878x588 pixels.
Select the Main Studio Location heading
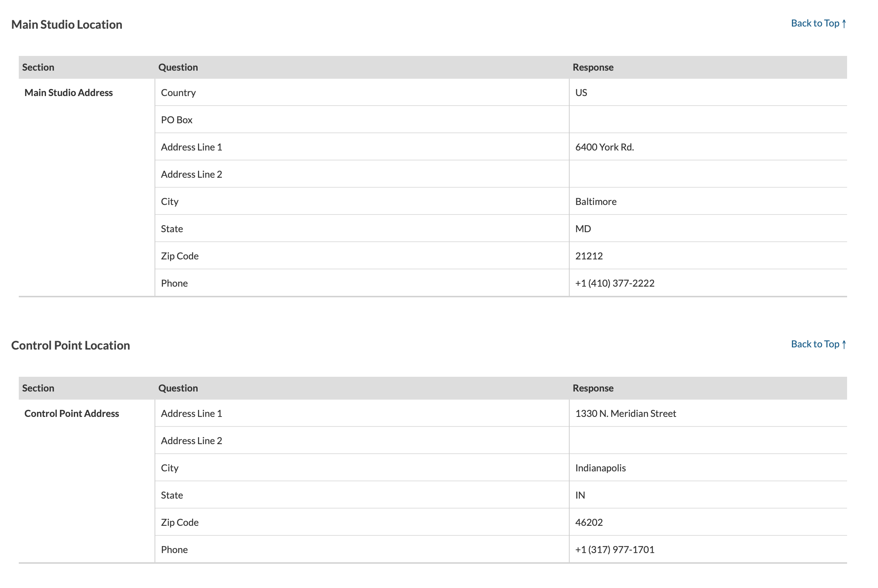coord(67,24)
